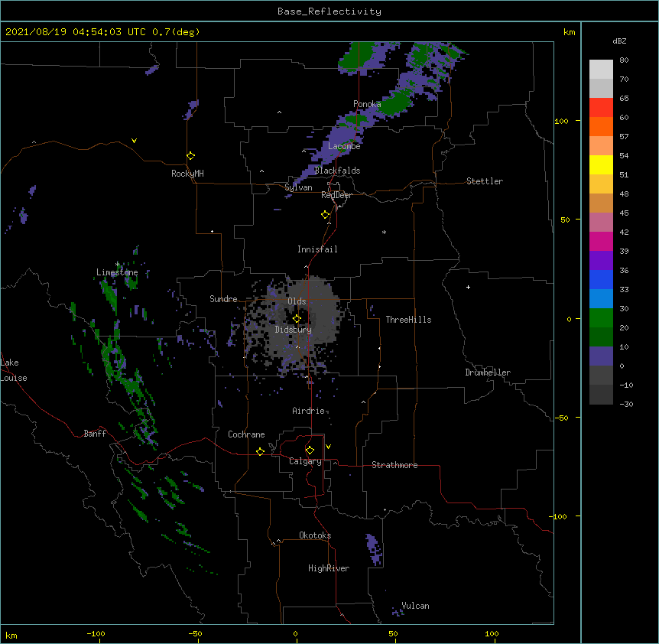Click the Lacombe city label
Screen dimensions: 659x644
[344, 146]
